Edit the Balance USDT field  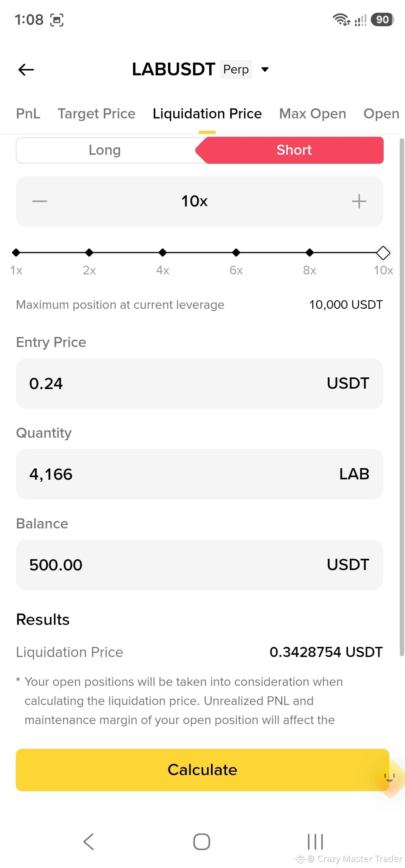pos(199,565)
